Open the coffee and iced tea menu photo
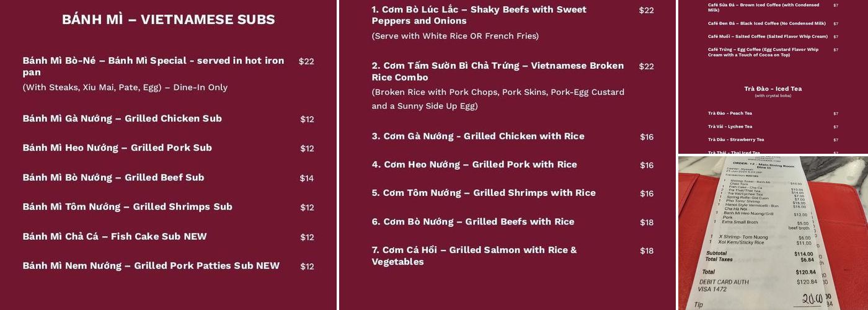Image resolution: width=868 pixels, height=310 pixels. (x=773, y=77)
